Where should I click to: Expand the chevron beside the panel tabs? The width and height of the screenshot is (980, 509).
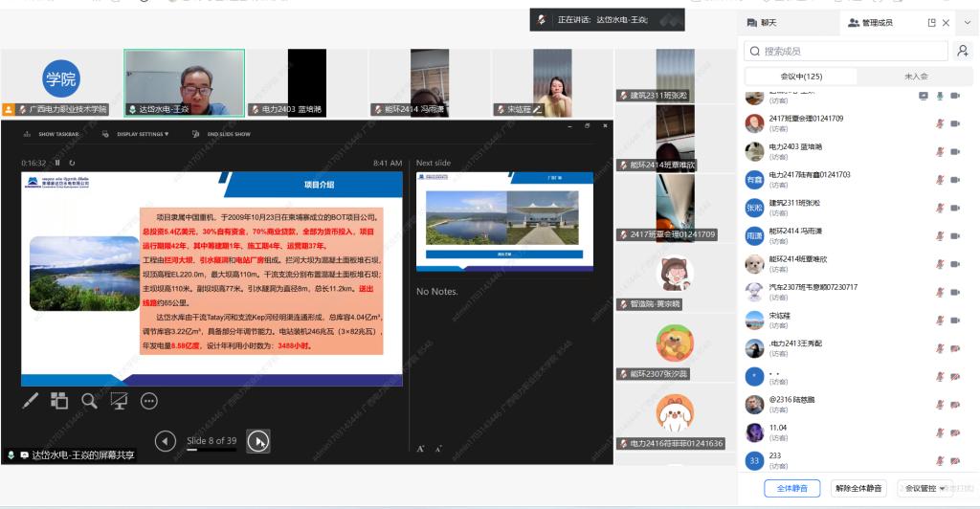coord(968,22)
